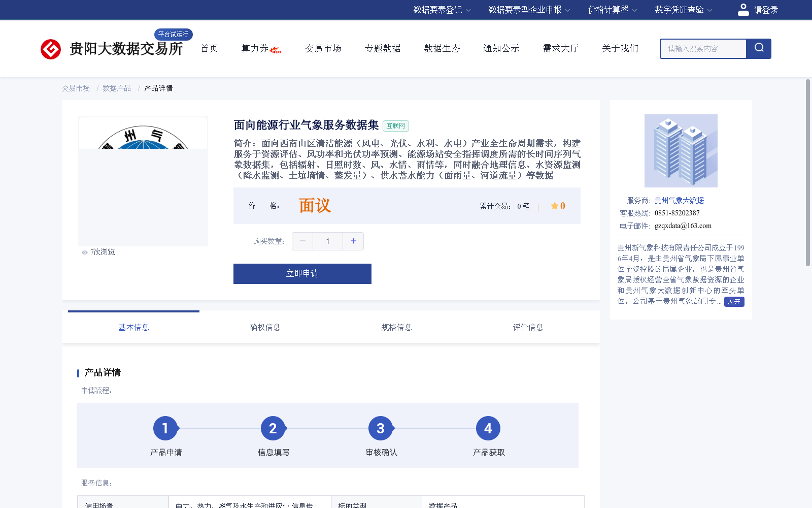Viewport: 812px width, 508px height.
Task: Click the 面议 price text
Action: click(315, 206)
